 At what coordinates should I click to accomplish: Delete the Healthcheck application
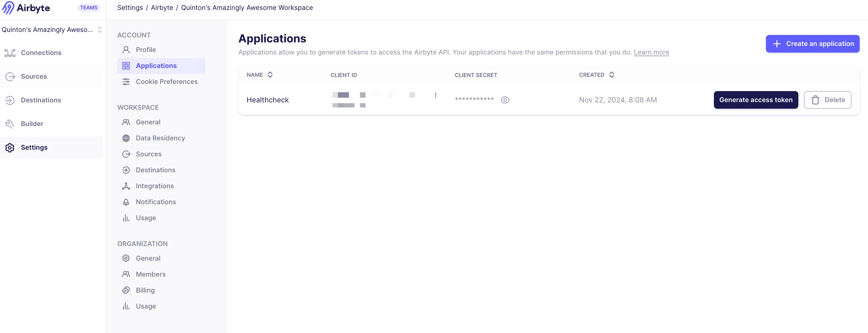[827, 100]
